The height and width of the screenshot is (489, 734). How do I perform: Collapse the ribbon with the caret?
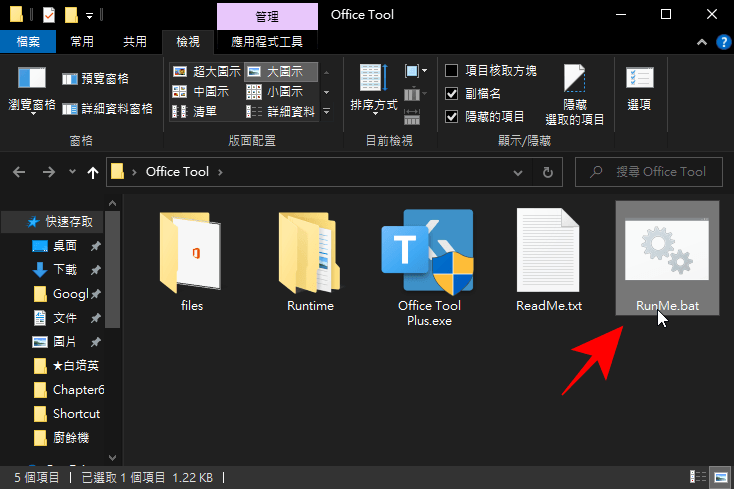point(702,42)
